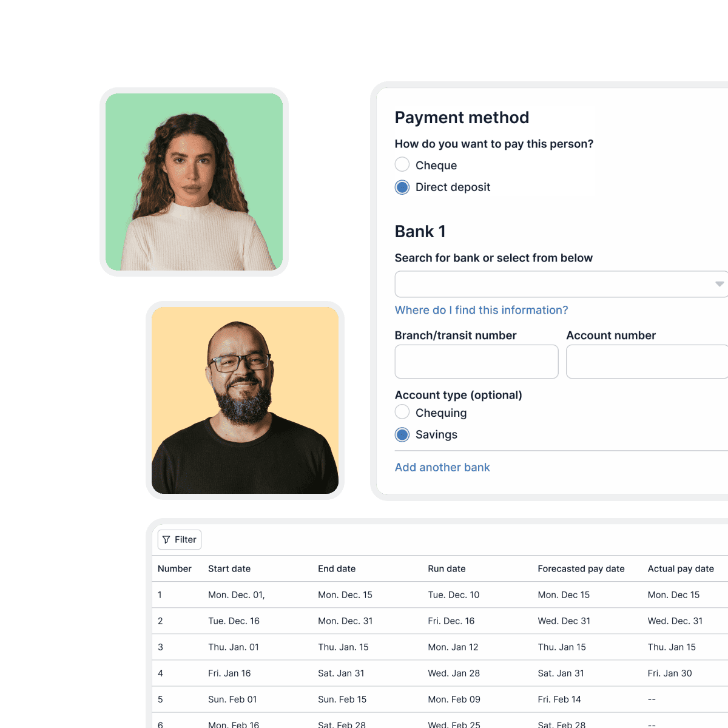728x728 pixels.
Task: Click the Account number input field
Action: 646,362
